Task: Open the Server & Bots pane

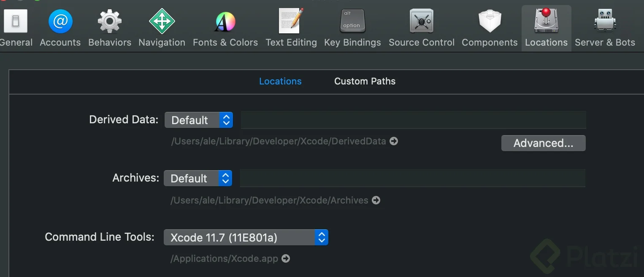Action: [605, 28]
